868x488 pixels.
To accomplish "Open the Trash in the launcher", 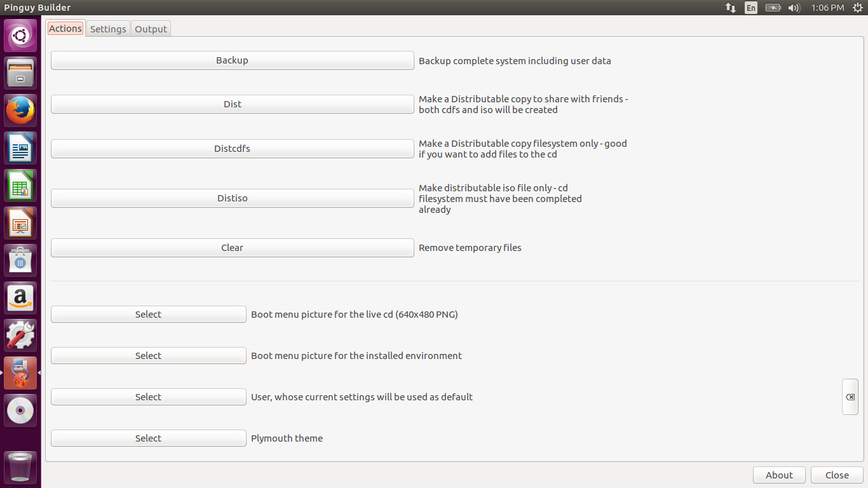I will click(x=21, y=467).
